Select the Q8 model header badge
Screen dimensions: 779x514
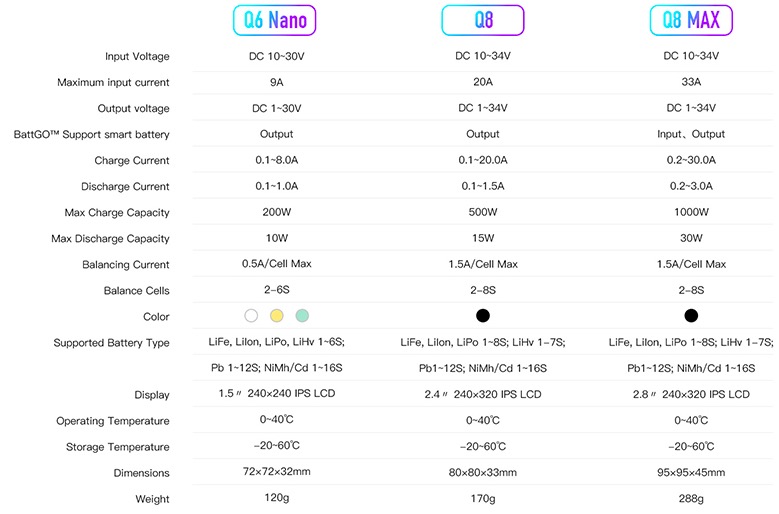(x=483, y=20)
